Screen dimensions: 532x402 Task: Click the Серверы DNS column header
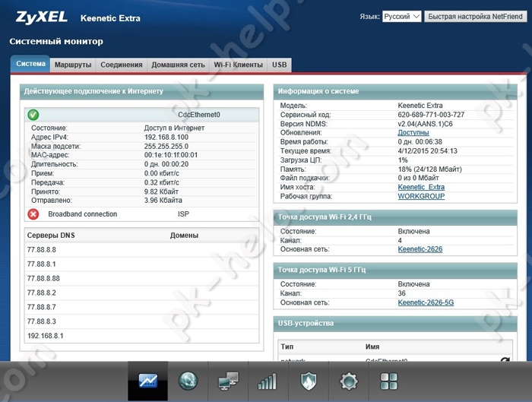click(51, 235)
